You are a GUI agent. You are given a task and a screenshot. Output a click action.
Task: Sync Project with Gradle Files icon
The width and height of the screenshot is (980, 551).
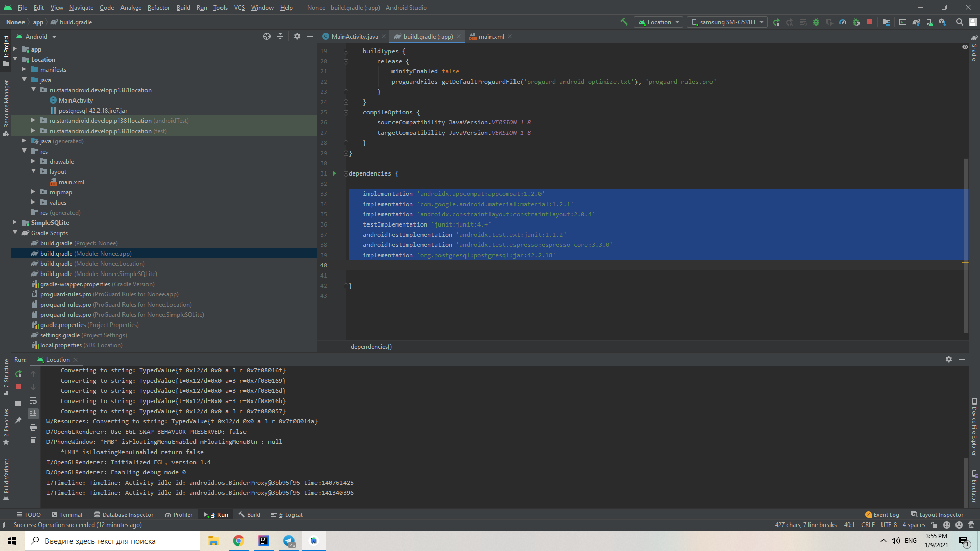click(x=916, y=22)
